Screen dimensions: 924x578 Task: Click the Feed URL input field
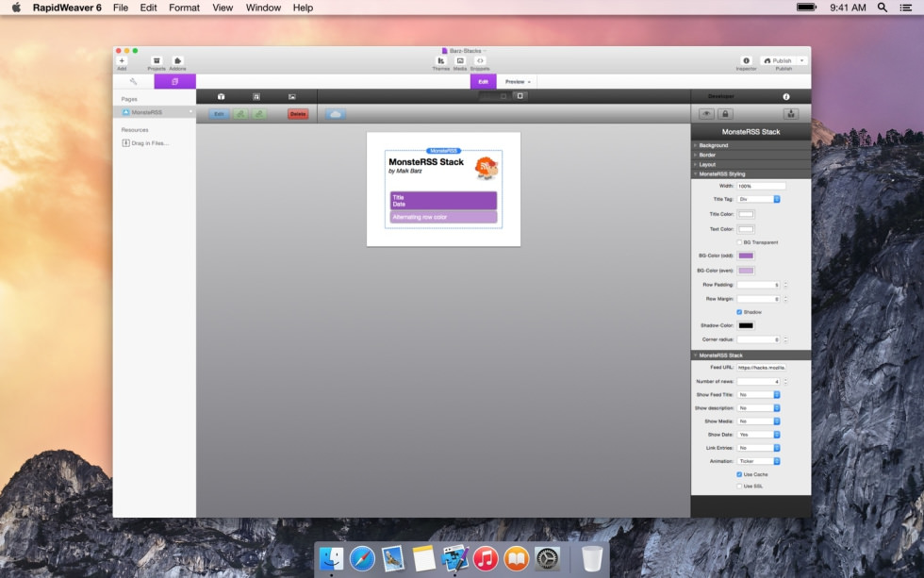coord(762,367)
